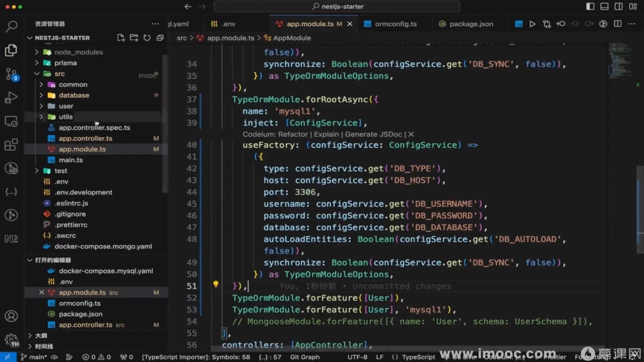The width and height of the screenshot is (644, 362).
Task: Expand the prisma folder
Action: pyautogui.click(x=36, y=63)
